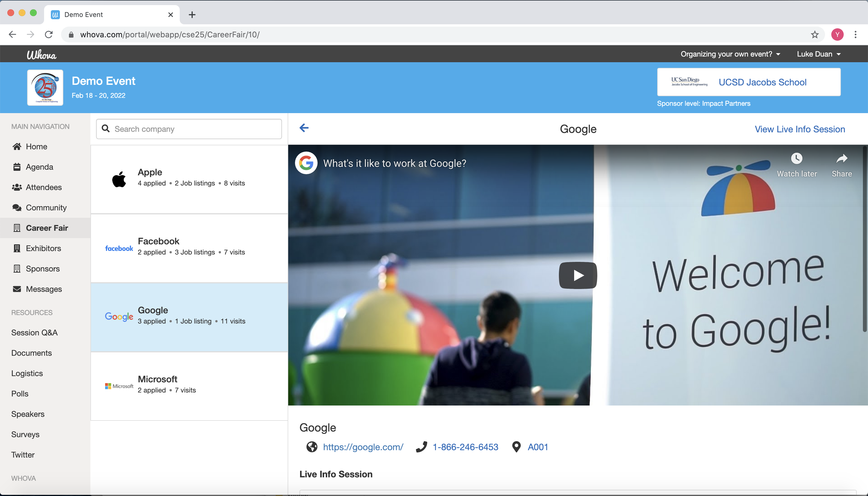Open the Messages section in the sidebar
Viewport: 868px width, 496px height.
(44, 289)
